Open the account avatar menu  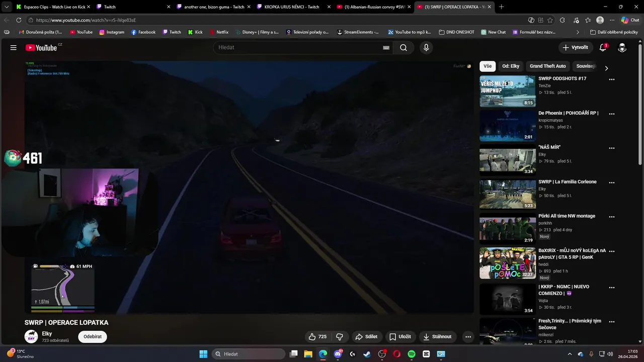pyautogui.click(x=622, y=47)
